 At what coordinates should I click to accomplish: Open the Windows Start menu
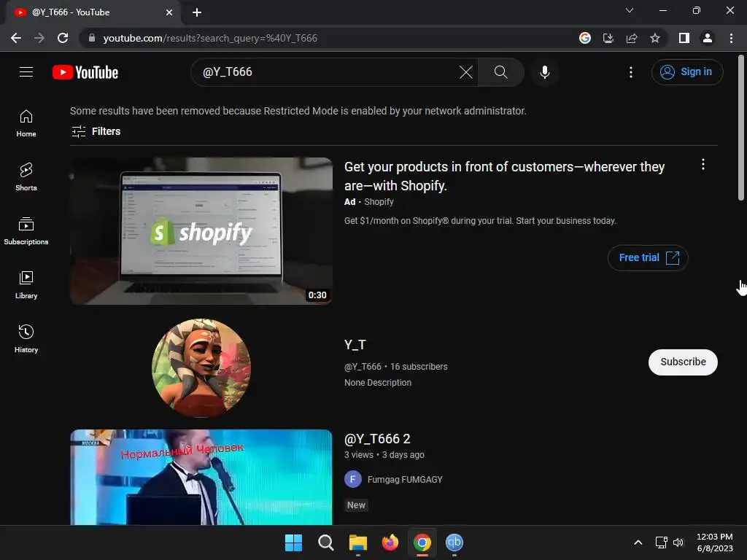pos(293,542)
